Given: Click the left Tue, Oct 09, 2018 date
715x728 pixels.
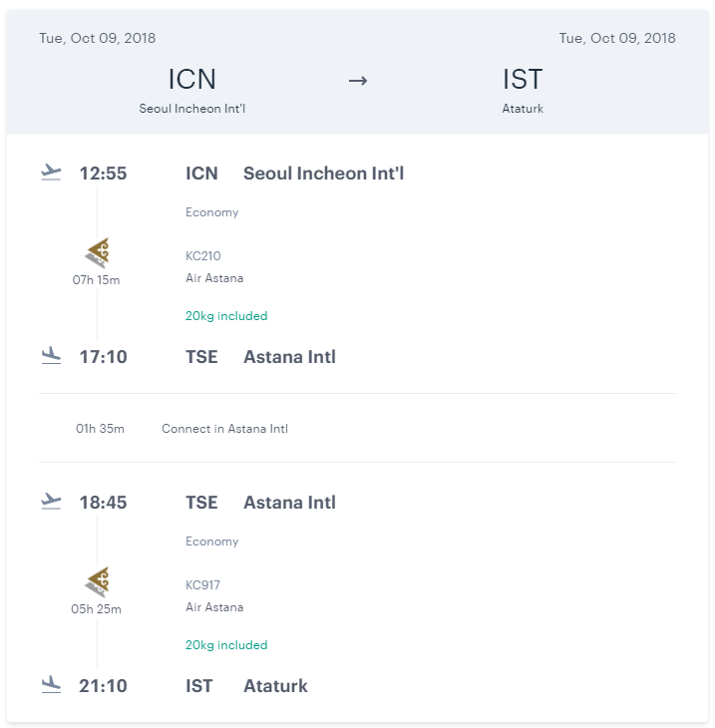Looking at the screenshot, I should (98, 39).
